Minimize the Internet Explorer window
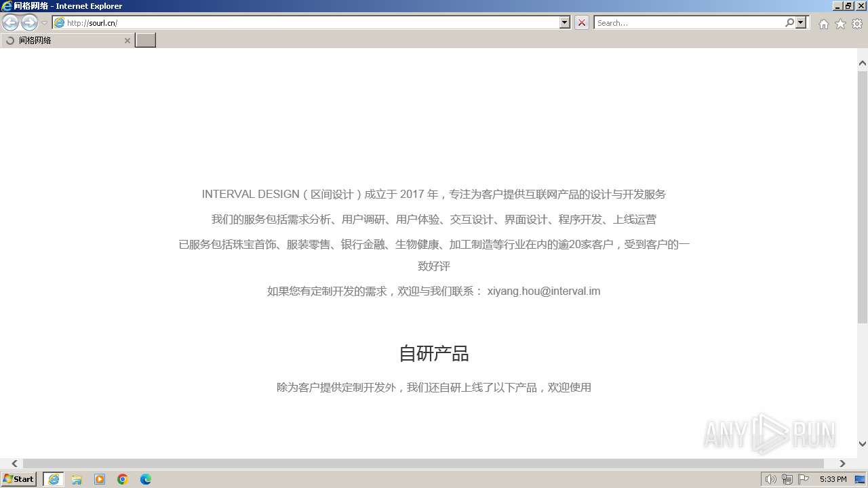Viewport: 868px width, 488px height. click(x=838, y=6)
